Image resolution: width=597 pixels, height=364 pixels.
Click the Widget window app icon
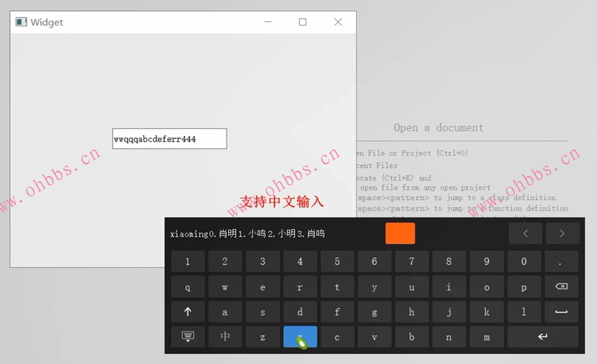21,22
